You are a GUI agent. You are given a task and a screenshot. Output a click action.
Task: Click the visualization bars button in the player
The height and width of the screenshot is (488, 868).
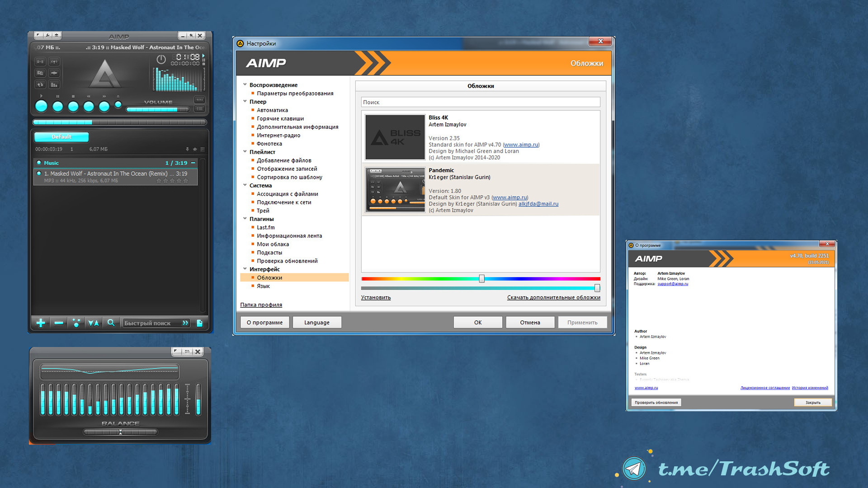coord(54,84)
